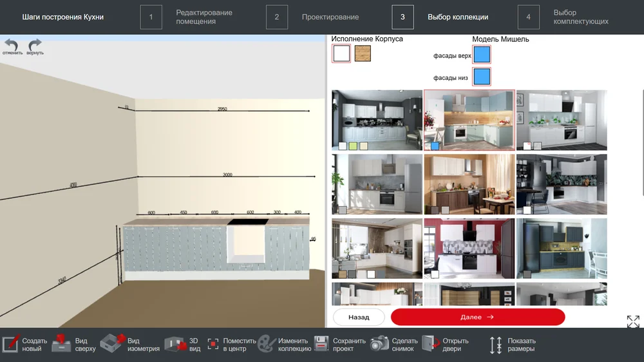
Task: Click Изменить коллекцию palette icon
Action: tap(284, 345)
